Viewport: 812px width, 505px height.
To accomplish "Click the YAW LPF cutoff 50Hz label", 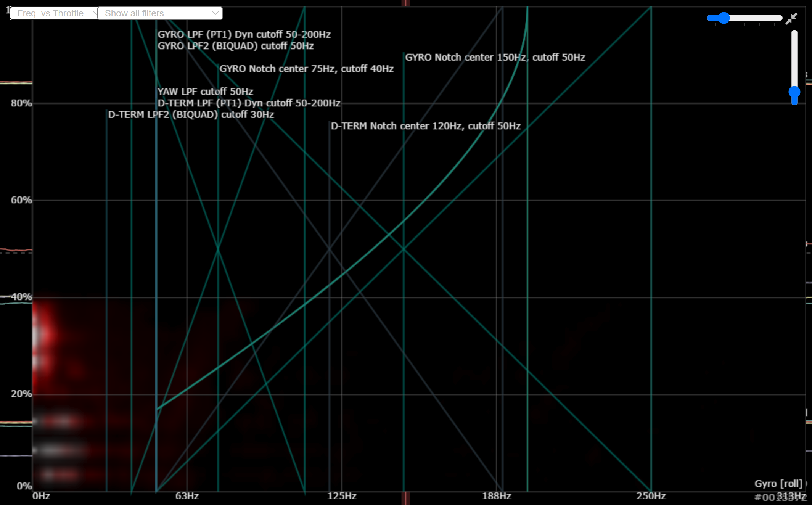I will pyautogui.click(x=205, y=92).
